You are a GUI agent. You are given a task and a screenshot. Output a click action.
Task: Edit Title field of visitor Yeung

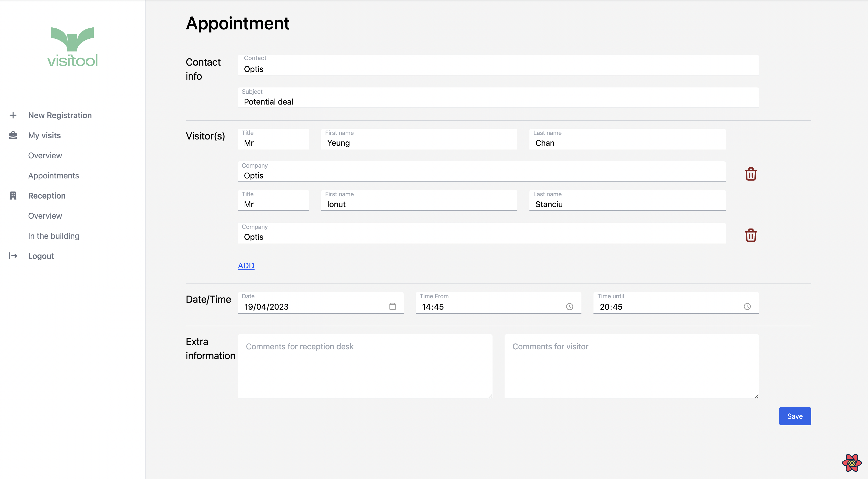(x=273, y=139)
